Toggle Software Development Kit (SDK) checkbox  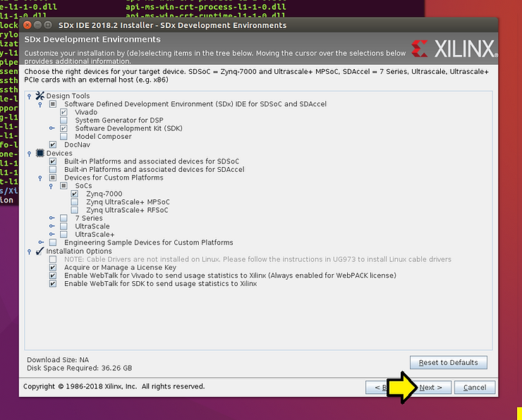pyautogui.click(x=63, y=128)
